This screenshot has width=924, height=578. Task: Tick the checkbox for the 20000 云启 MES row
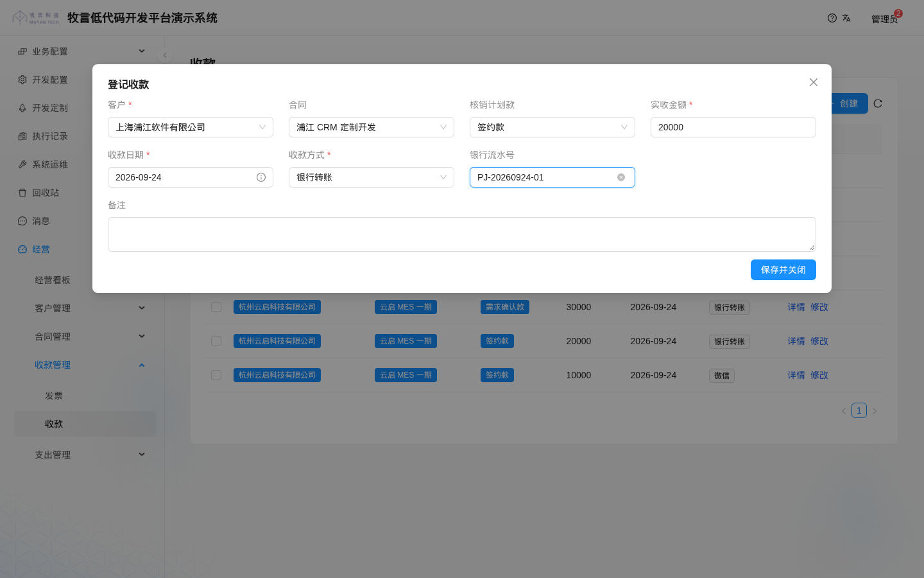tap(216, 341)
